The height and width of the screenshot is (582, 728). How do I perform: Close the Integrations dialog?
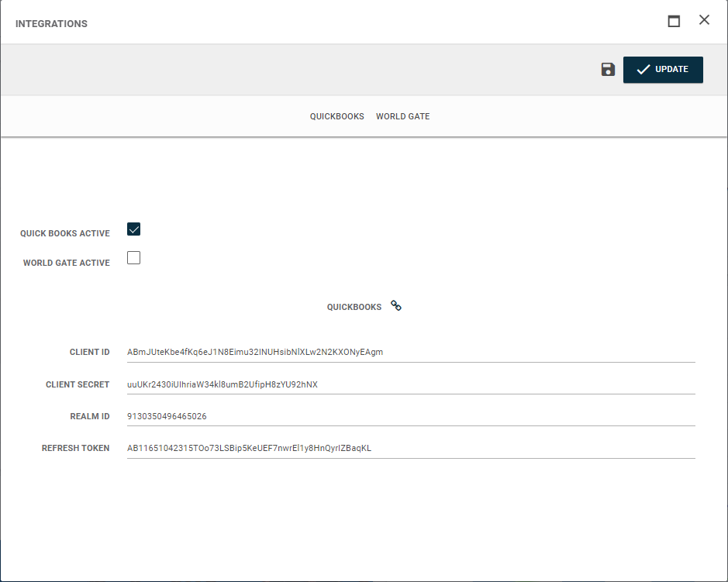pyautogui.click(x=704, y=20)
